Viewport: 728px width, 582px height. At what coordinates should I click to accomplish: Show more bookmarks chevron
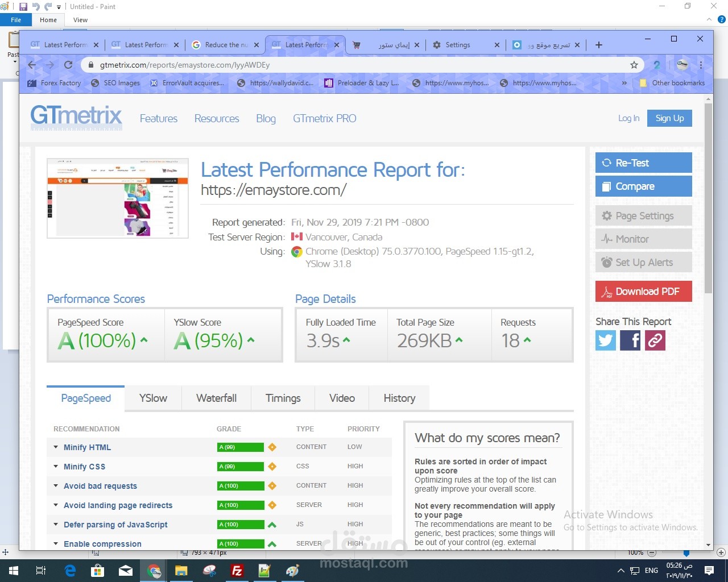[624, 83]
